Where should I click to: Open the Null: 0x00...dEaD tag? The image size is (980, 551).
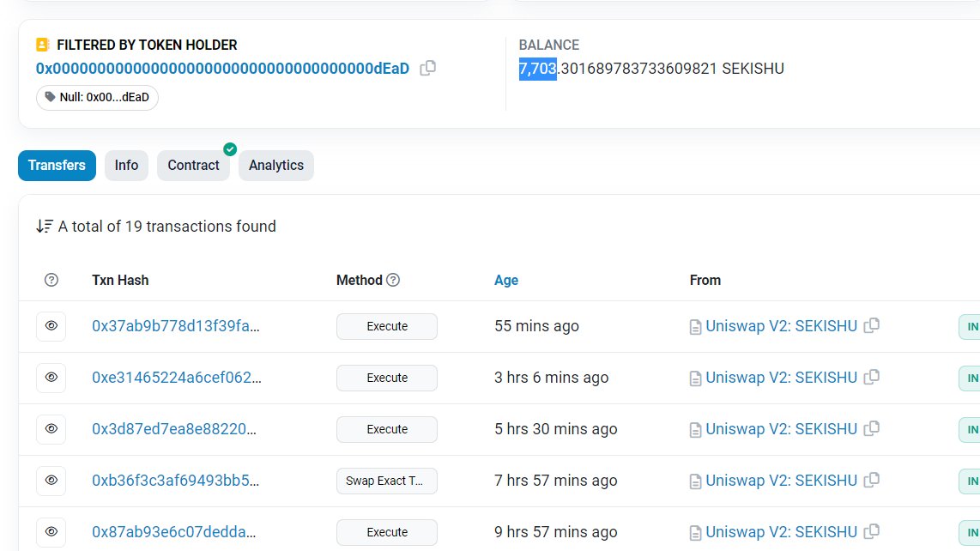97,97
